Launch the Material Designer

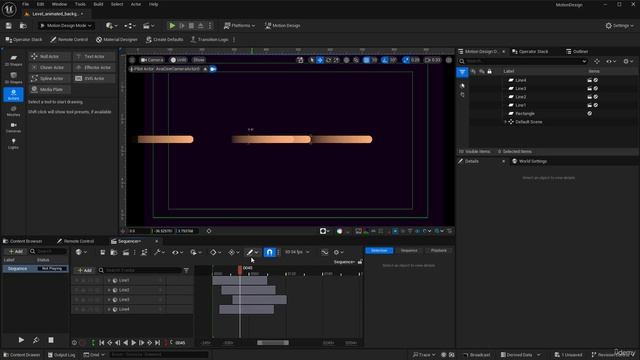click(117, 40)
